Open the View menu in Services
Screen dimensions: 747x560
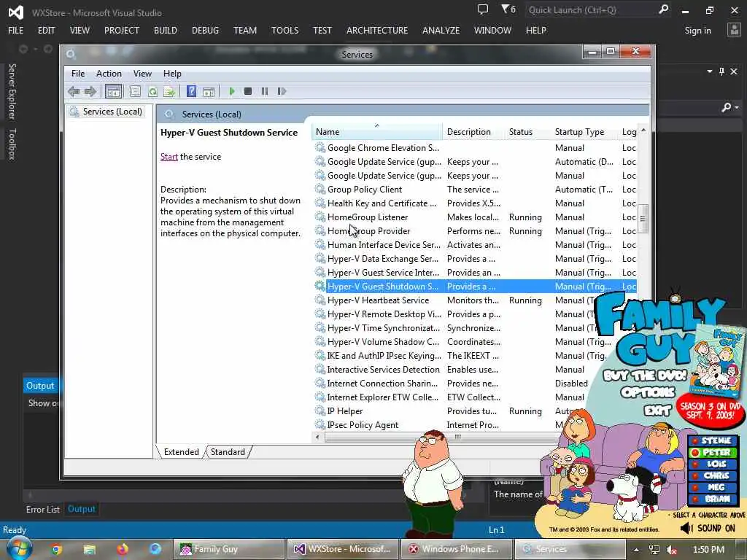(x=142, y=74)
